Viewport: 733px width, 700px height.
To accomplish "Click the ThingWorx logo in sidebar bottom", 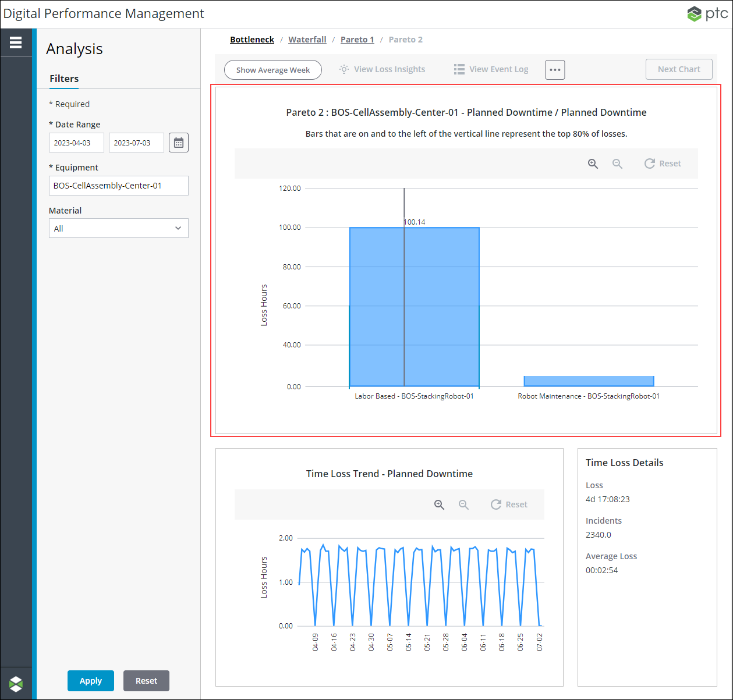I will click(x=16, y=684).
